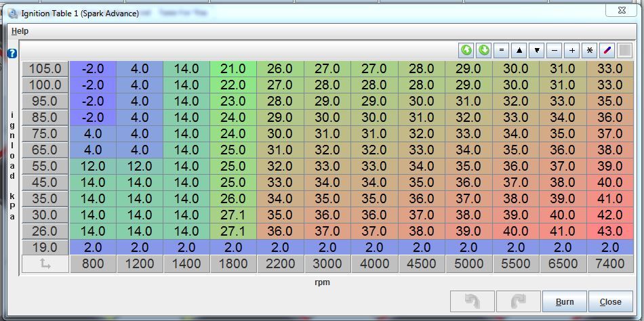Select the -2.0 cell at 105.0 kPa, 800 rpm
The image size is (644, 321).
(x=93, y=68)
